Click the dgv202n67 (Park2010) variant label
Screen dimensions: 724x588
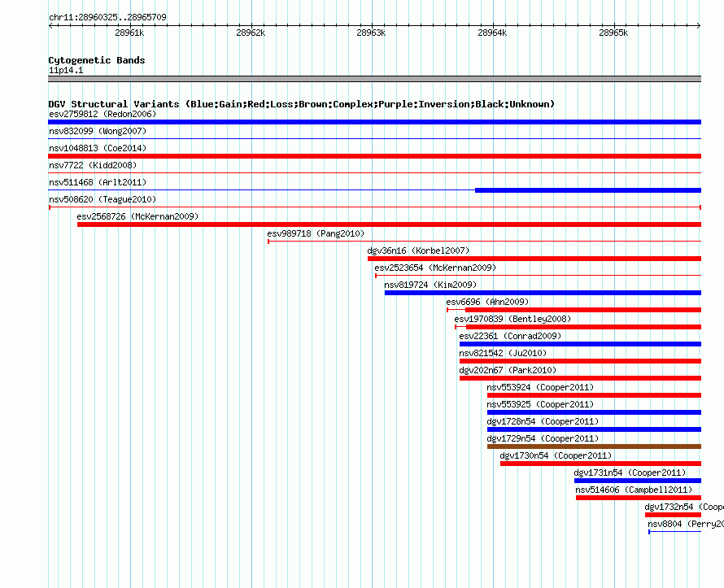(508, 370)
